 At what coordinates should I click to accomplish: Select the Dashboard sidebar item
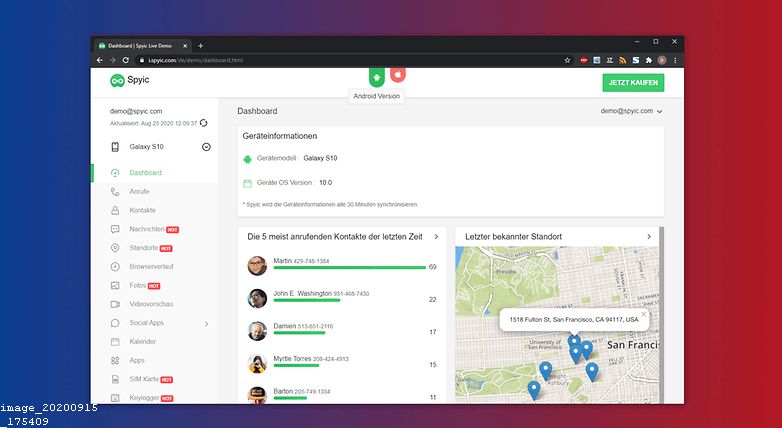pos(145,173)
